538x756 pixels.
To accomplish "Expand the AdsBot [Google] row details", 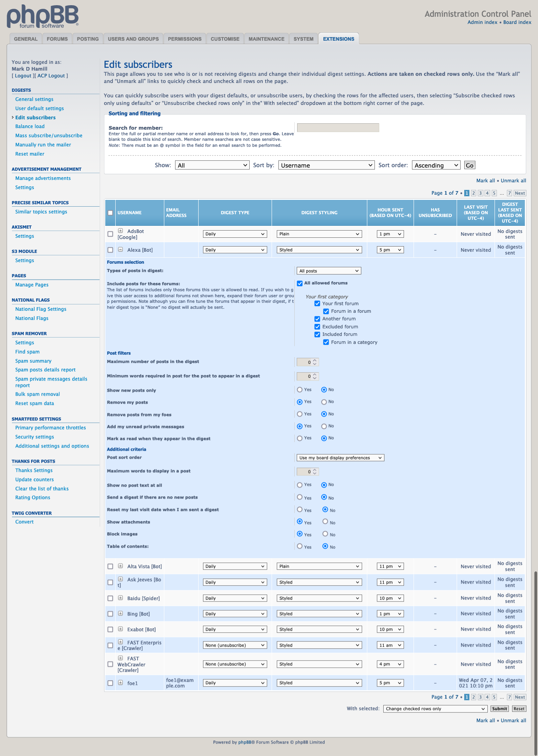I will (x=120, y=231).
